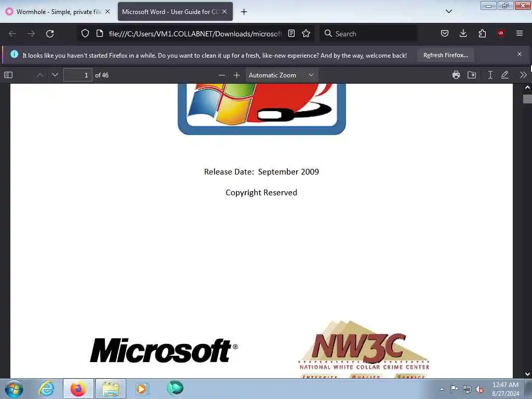Open the Downloads panel
Screen dimensions: 532x399
click(463, 33)
